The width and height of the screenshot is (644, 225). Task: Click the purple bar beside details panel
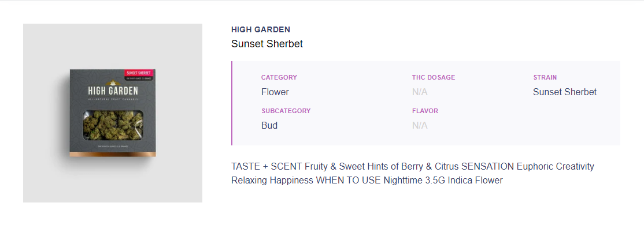232,103
